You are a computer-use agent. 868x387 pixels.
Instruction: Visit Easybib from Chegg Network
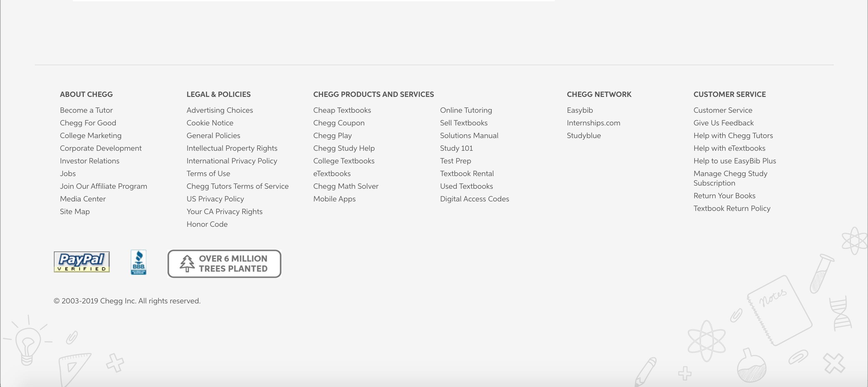click(x=580, y=110)
